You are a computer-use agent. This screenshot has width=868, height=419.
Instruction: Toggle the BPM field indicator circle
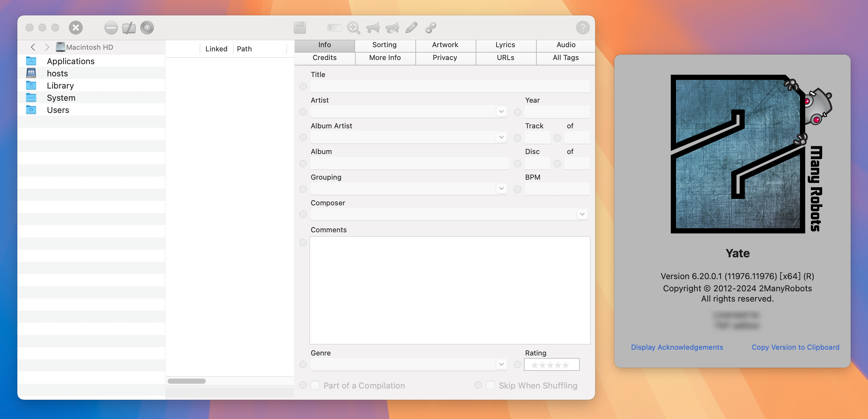coord(517,189)
